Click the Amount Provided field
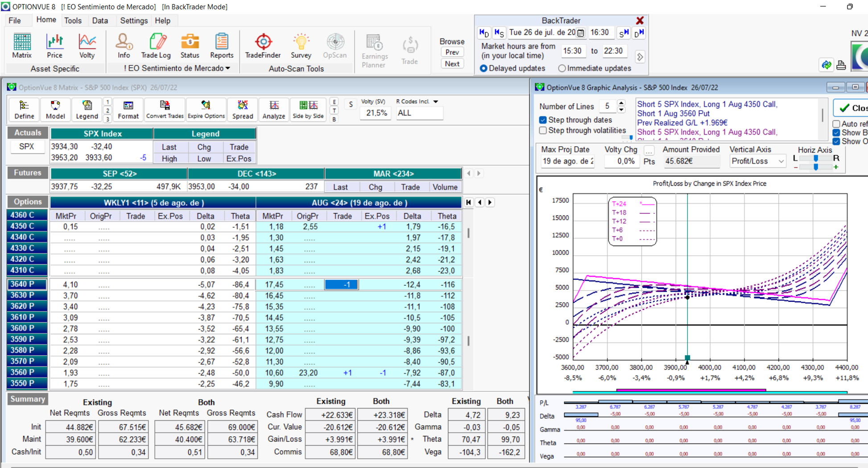Image resolution: width=868 pixels, height=468 pixels. [691, 161]
